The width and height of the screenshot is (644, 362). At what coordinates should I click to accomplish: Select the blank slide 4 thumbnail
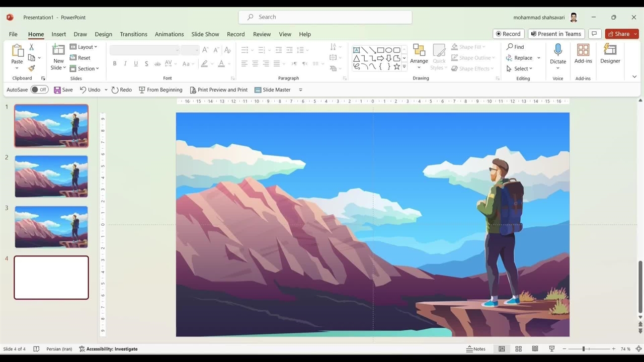pyautogui.click(x=51, y=278)
